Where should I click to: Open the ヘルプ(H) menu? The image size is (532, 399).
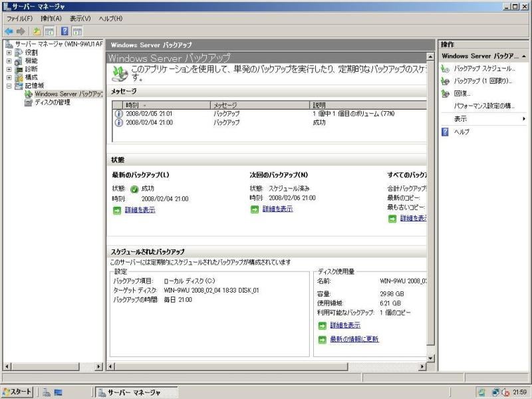tap(110, 19)
